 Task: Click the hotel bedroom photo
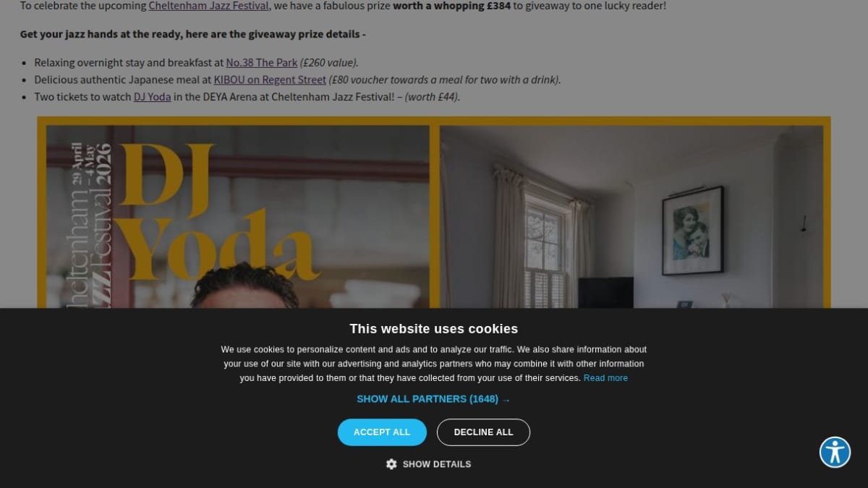tap(631, 217)
